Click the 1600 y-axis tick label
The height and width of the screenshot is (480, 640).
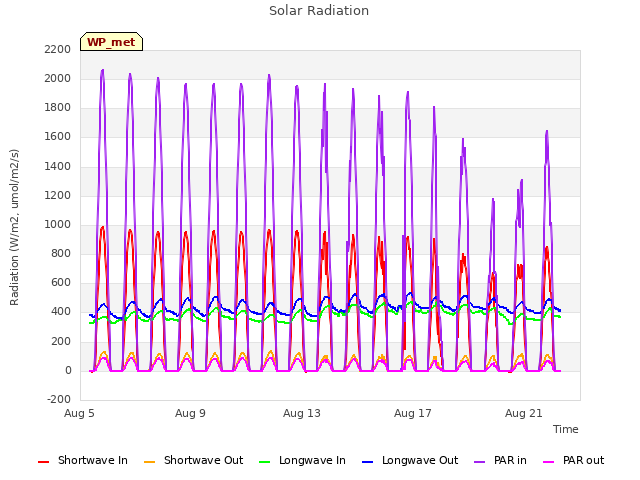58,137
